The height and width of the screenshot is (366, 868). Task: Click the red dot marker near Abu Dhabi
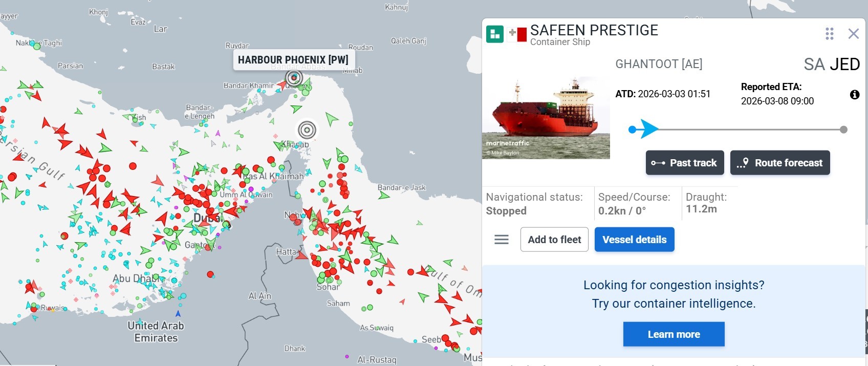tap(210, 274)
